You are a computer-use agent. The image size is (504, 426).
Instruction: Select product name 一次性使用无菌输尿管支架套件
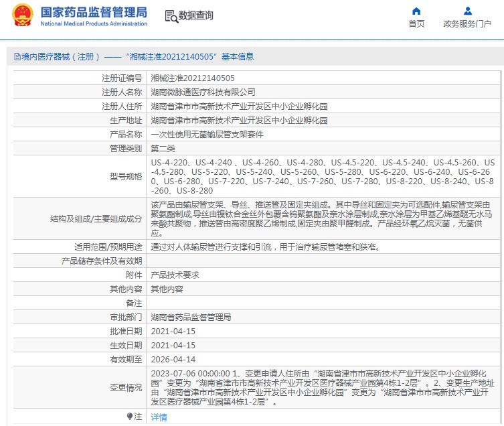point(207,135)
